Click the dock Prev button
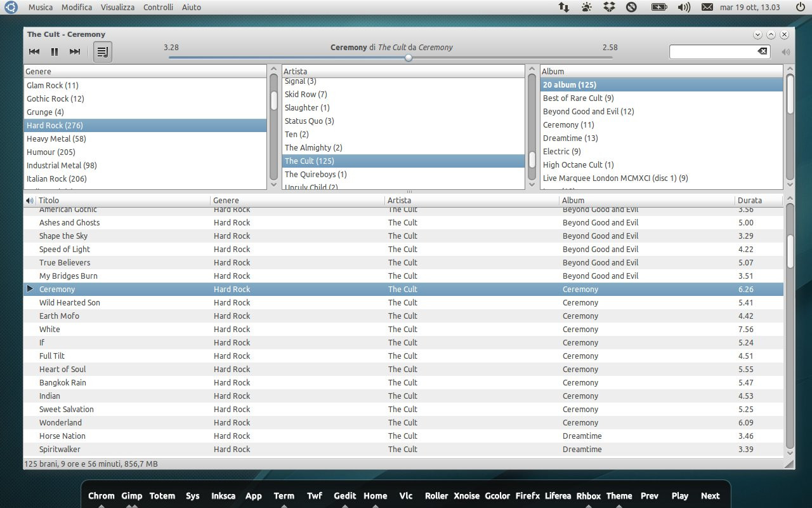Viewport: 812px width, 508px height. pos(650,496)
